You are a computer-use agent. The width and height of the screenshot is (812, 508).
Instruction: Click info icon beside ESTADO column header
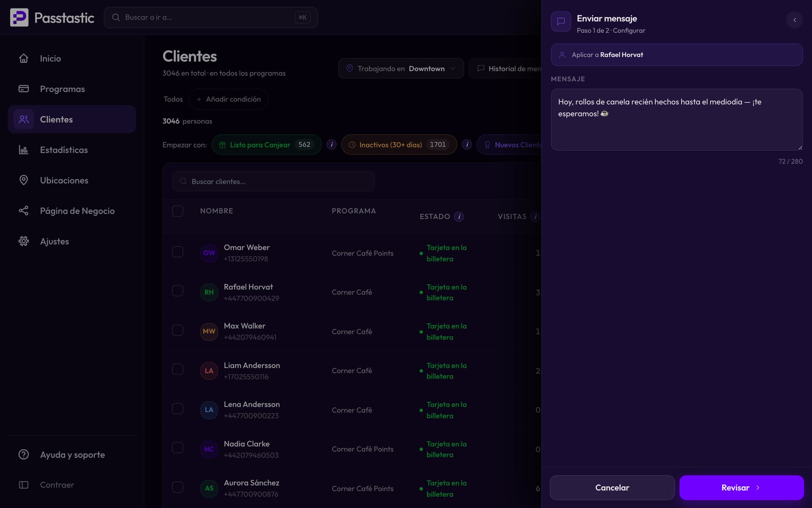point(459,217)
